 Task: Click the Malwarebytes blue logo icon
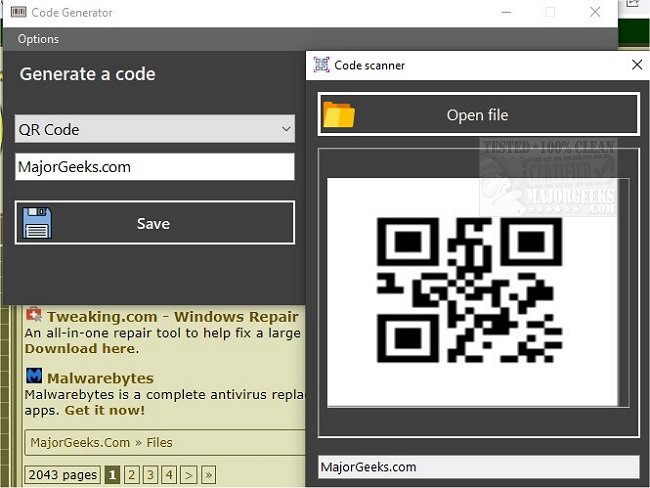34,376
